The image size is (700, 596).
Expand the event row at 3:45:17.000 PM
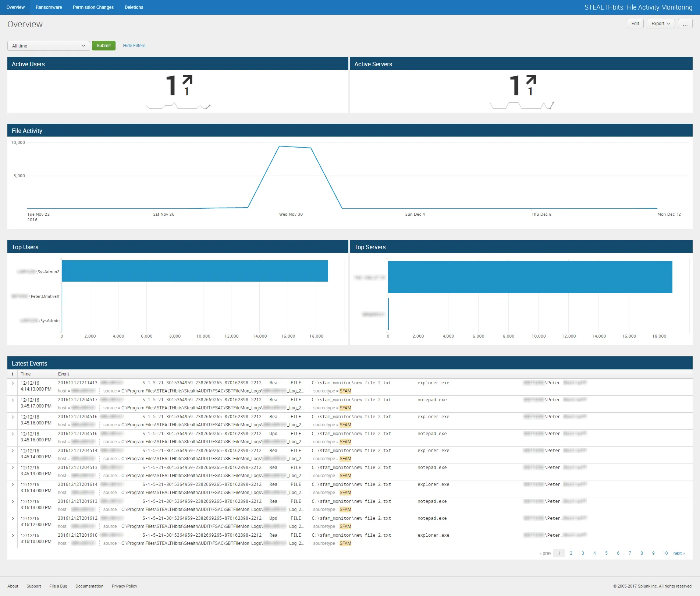click(13, 400)
